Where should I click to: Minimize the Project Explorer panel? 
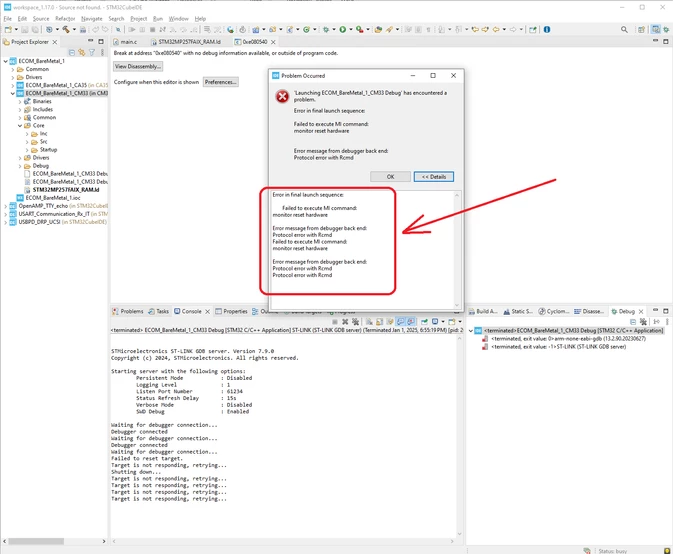pos(91,41)
